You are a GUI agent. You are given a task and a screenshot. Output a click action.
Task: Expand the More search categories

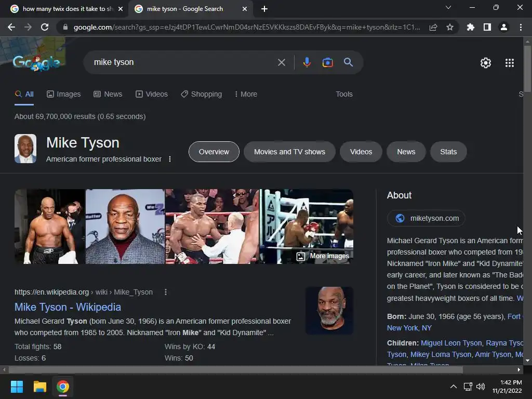246,95
